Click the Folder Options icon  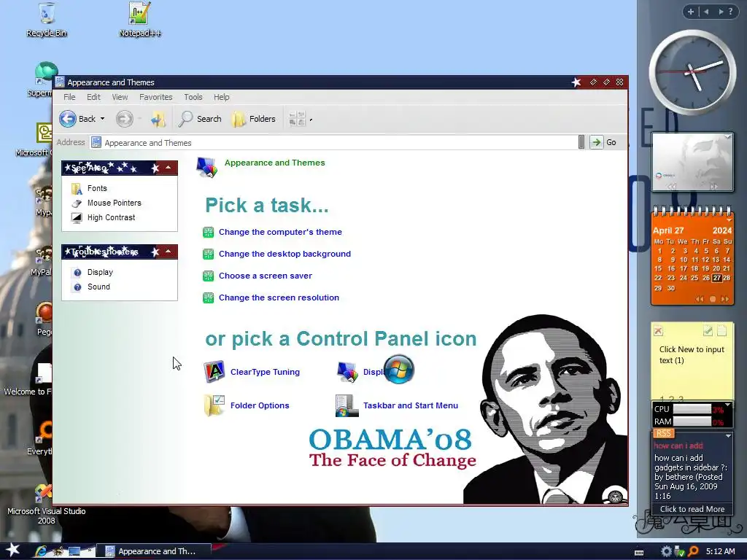(x=214, y=405)
